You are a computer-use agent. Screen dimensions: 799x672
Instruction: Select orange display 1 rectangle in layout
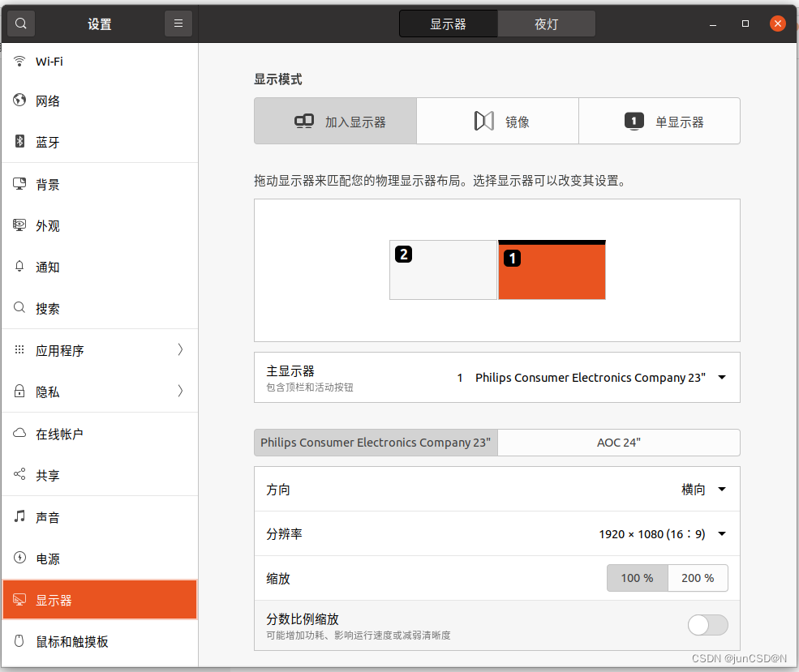[552, 270]
